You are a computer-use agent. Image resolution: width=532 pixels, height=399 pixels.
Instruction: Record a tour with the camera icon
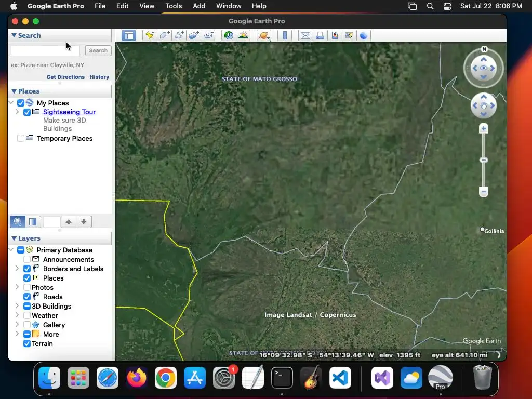208,35
